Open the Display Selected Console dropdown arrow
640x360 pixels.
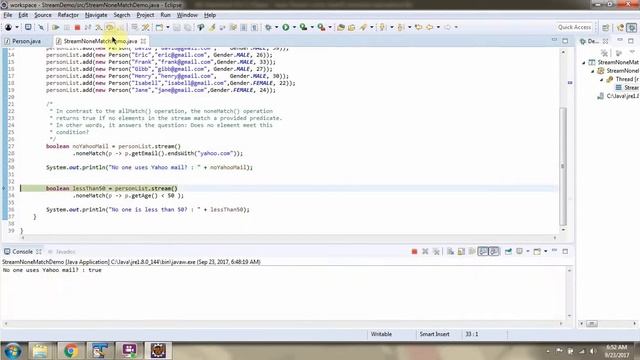(527, 251)
